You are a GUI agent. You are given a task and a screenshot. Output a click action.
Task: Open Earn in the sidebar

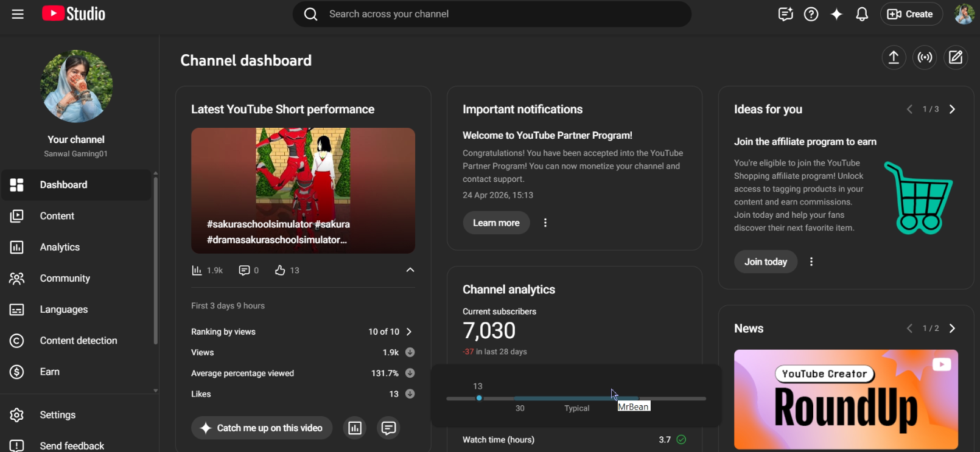76,372
